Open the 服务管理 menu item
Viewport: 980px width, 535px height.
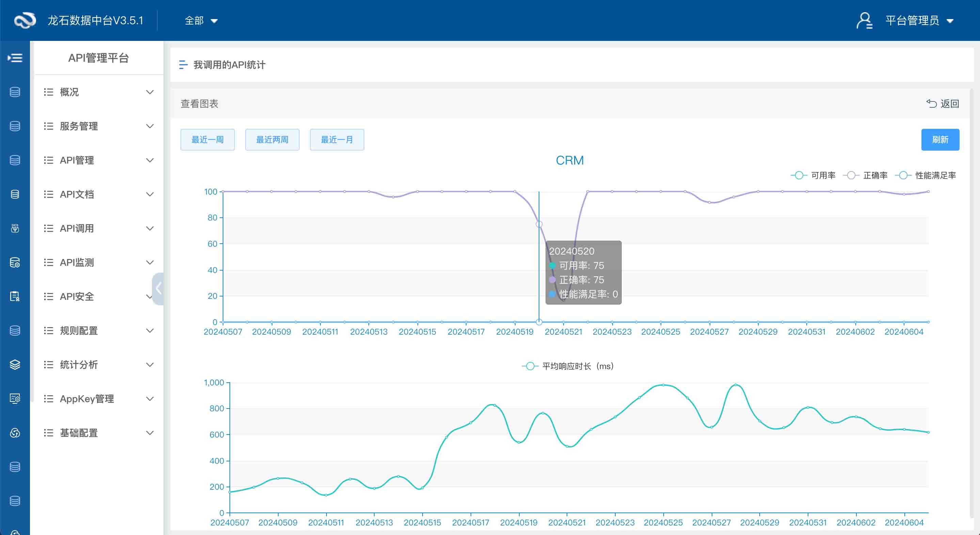[99, 126]
